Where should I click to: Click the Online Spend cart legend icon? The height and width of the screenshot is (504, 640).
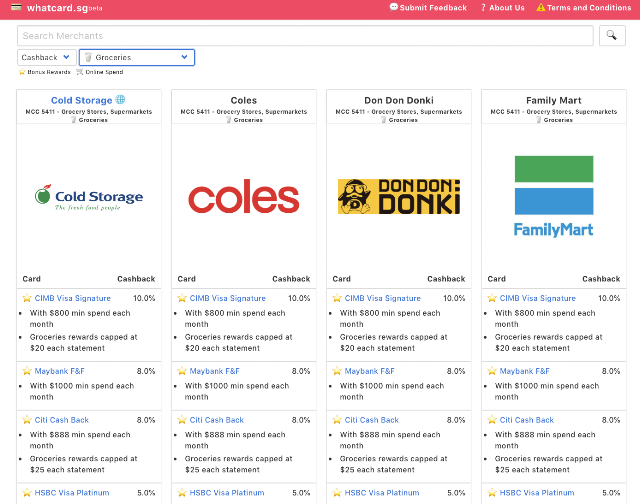(80, 72)
